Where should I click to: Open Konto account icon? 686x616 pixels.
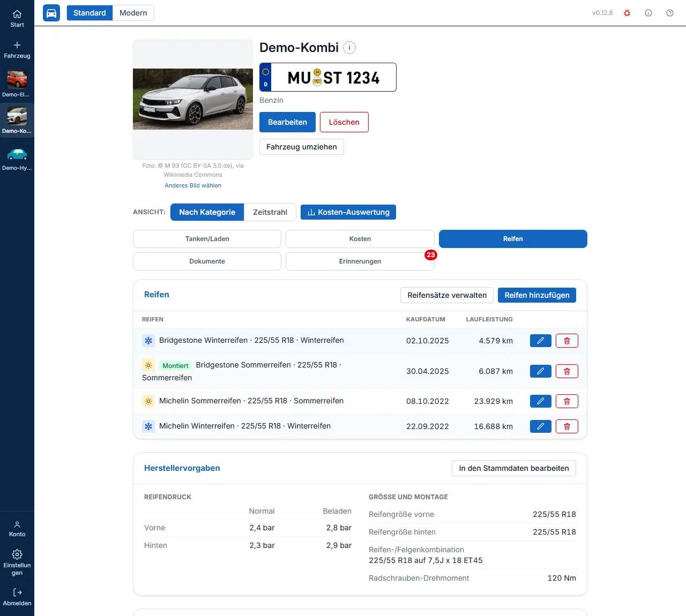17,529
